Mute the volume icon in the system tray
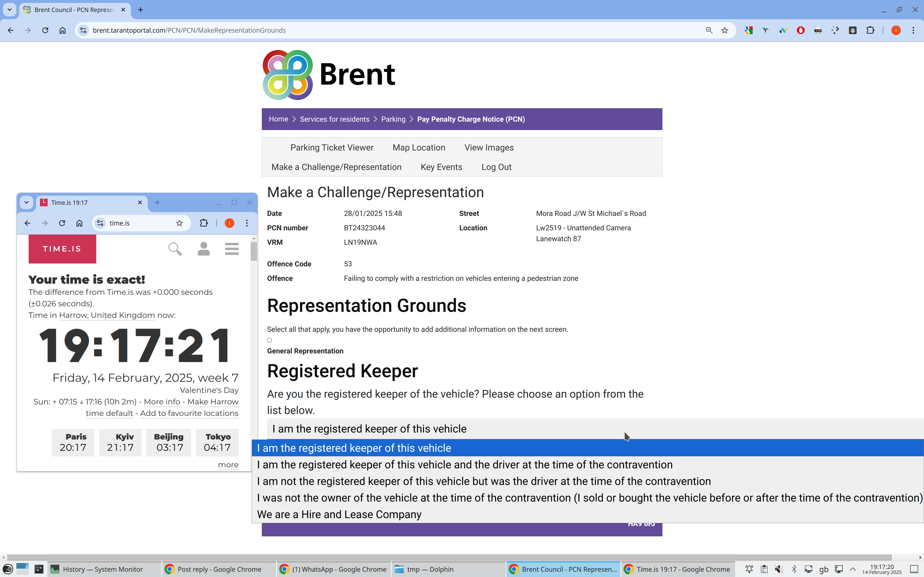 click(x=779, y=569)
